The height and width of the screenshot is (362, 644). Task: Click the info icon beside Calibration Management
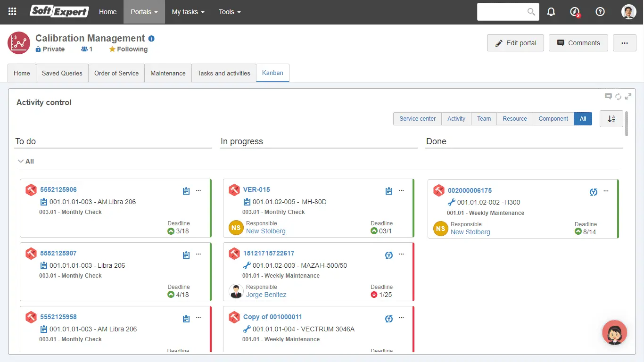click(x=151, y=39)
